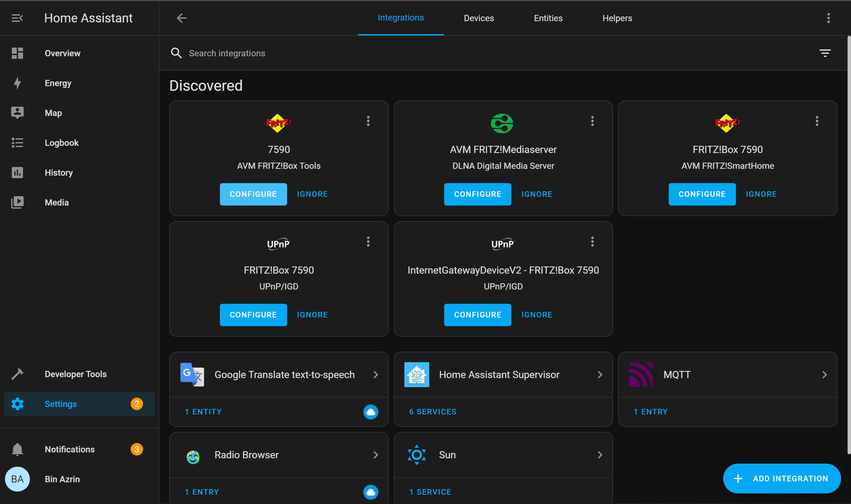Open the filter icon beside search

pyautogui.click(x=825, y=53)
